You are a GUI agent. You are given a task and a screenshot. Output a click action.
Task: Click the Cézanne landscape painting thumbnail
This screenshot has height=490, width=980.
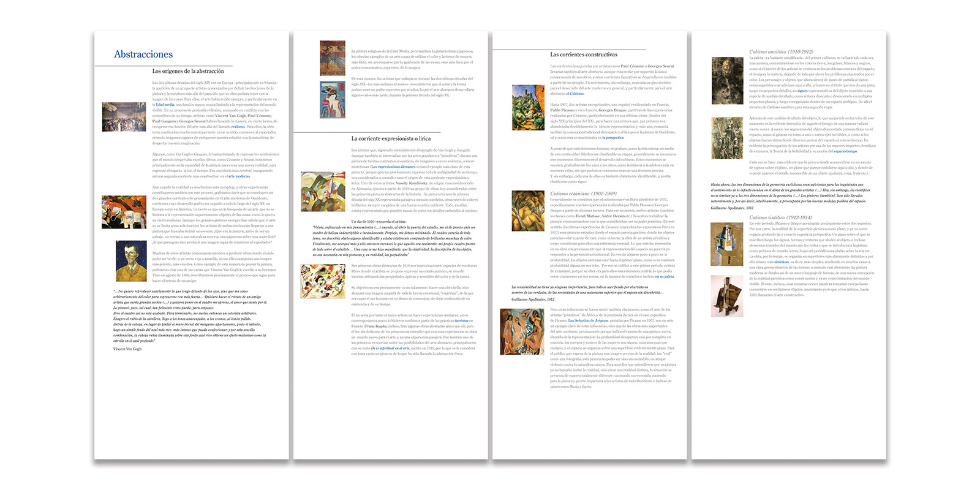click(x=528, y=108)
